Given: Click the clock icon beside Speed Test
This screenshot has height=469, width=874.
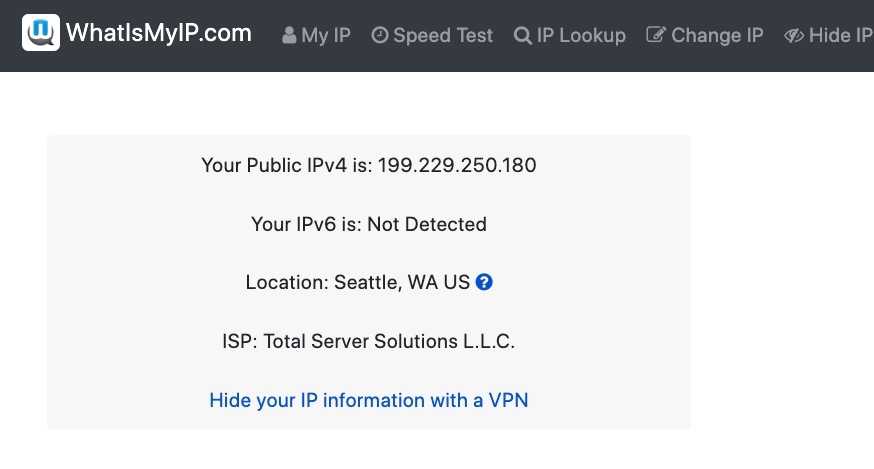Looking at the screenshot, I should point(380,36).
